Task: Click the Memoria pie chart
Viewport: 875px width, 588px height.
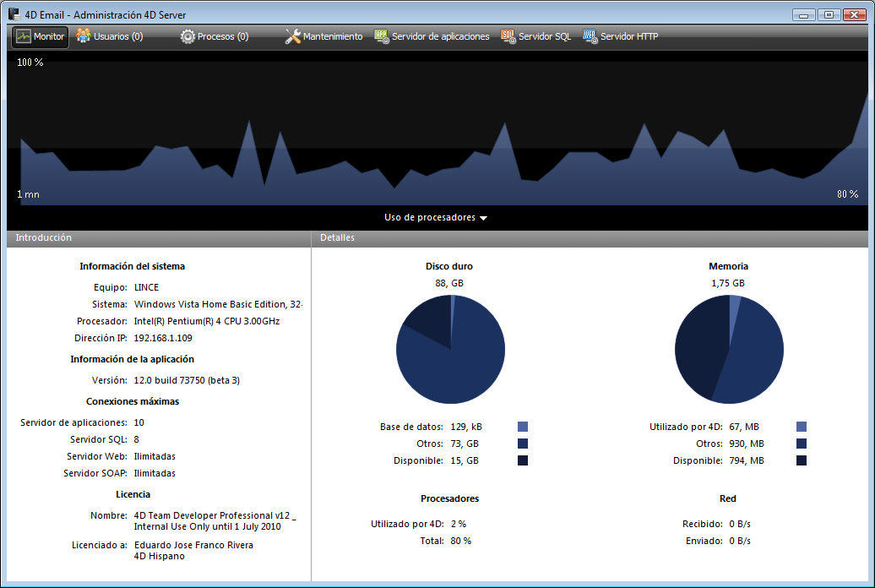Action: point(730,350)
